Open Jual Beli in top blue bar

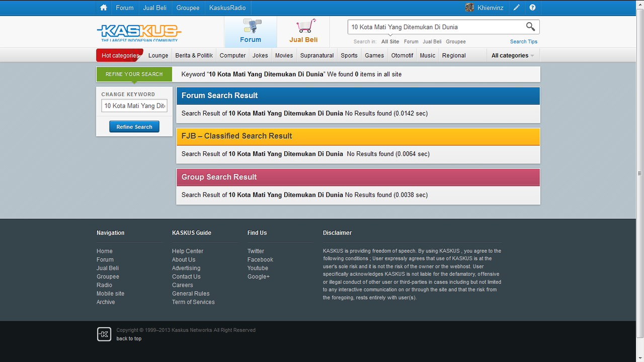(155, 8)
